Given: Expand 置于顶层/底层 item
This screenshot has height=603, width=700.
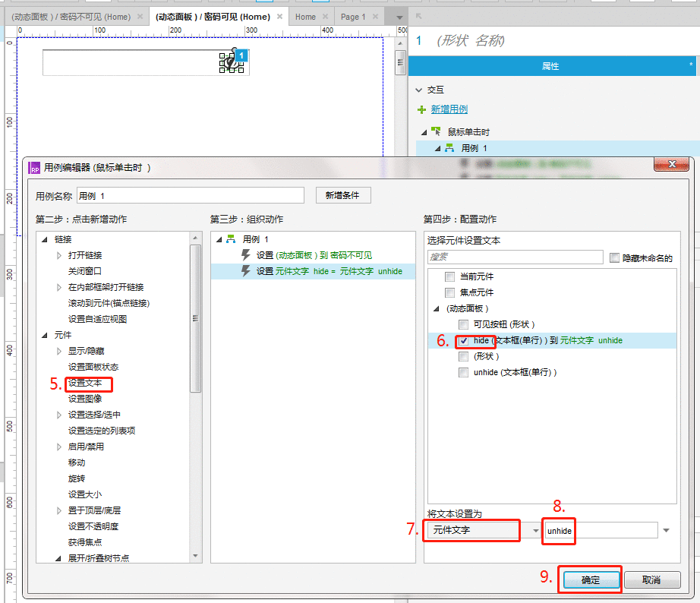Looking at the screenshot, I should click(x=59, y=511).
